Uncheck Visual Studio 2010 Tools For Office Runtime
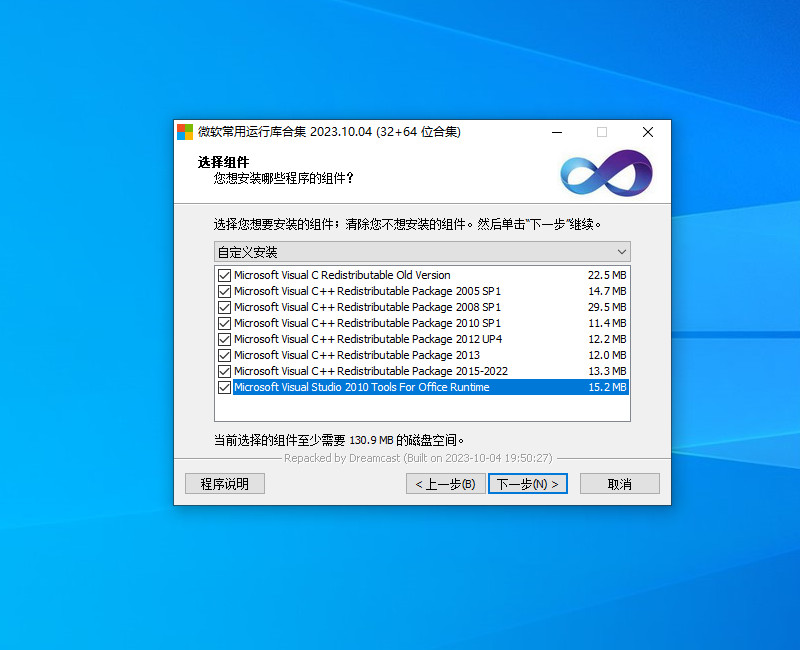The image size is (800, 650). (x=224, y=387)
